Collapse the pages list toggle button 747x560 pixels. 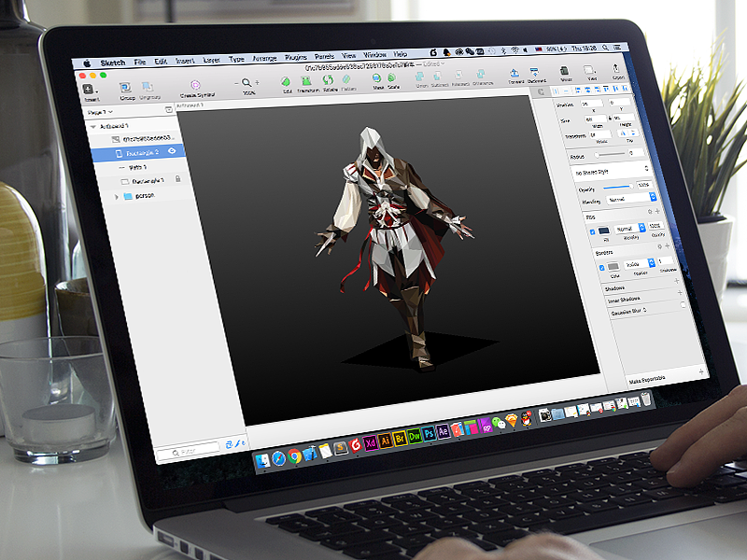click(168, 109)
